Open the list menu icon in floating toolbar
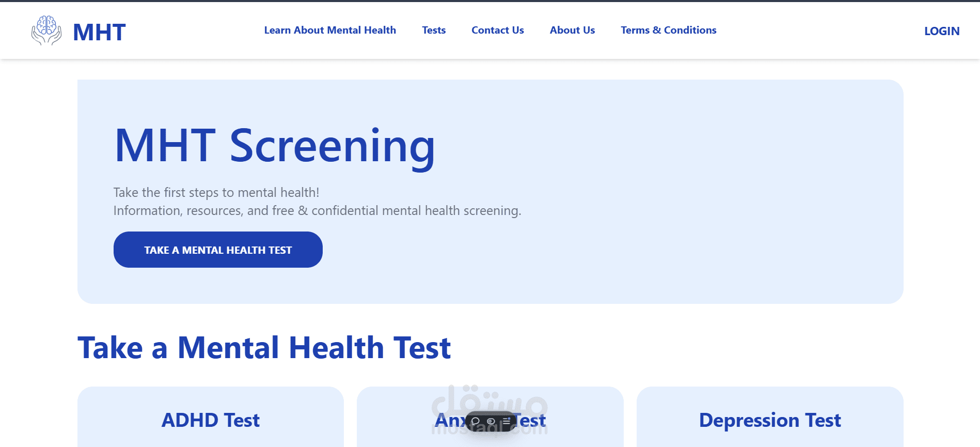 click(x=507, y=422)
